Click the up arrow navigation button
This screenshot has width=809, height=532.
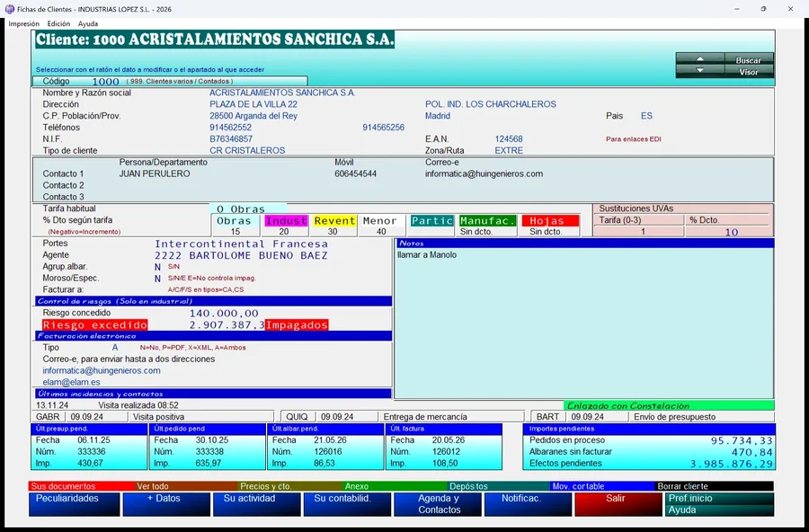[699, 59]
